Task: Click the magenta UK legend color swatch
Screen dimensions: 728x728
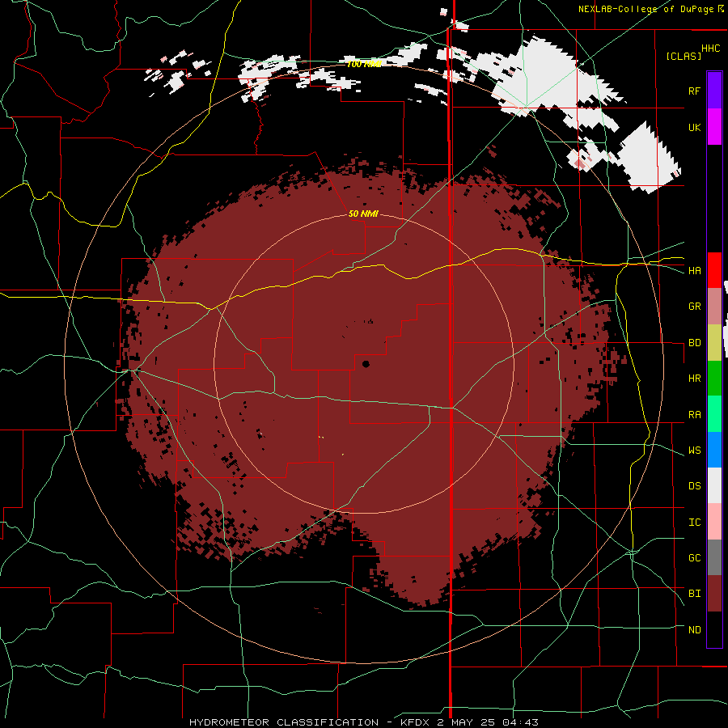Action: 714,127
